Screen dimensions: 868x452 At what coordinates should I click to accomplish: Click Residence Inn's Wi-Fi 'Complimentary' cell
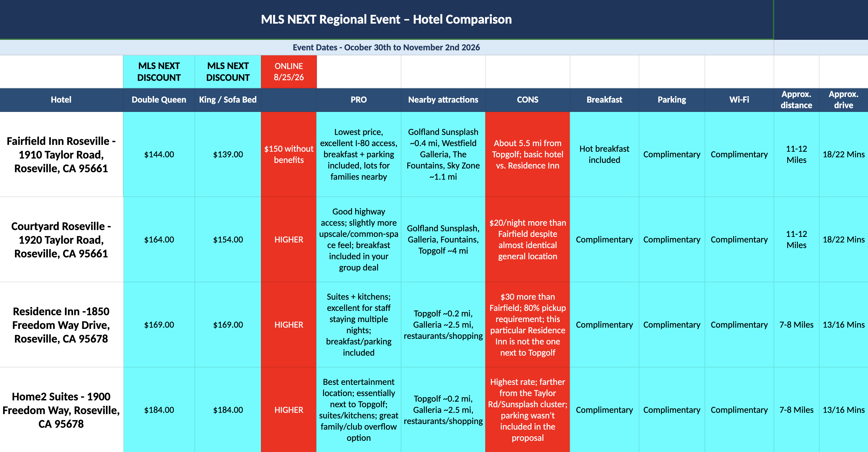click(x=739, y=325)
